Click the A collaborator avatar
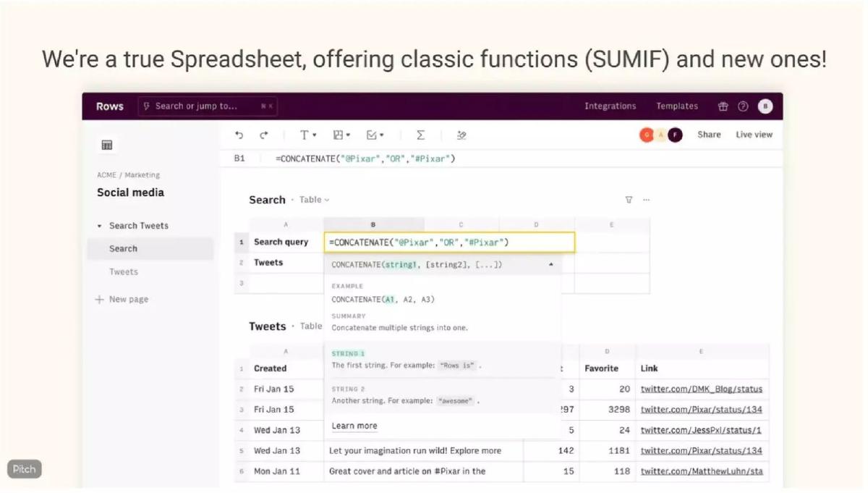This screenshot has width=868, height=493. pyautogui.click(x=660, y=135)
